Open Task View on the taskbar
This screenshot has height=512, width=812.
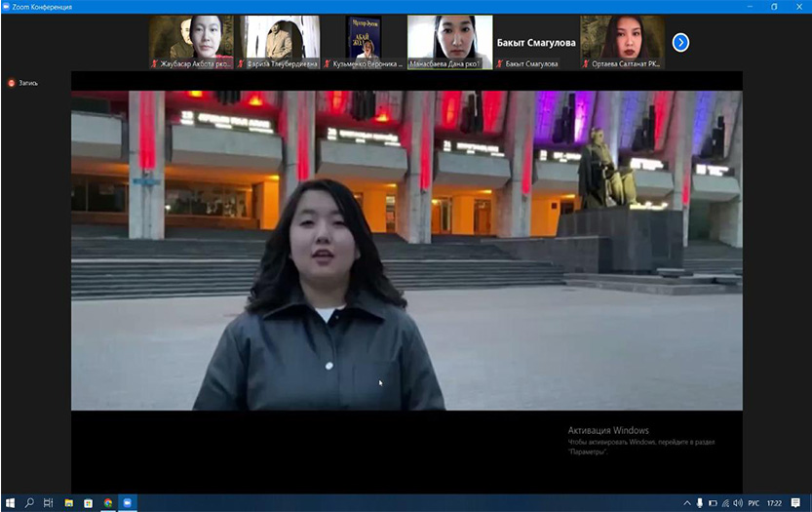click(x=49, y=503)
